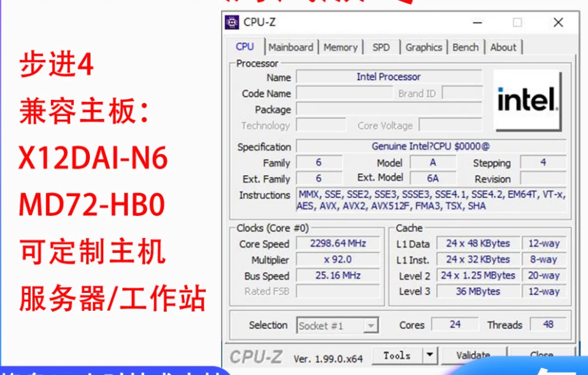
Task: Open the Socket #1 selection dropdown
Action: (372, 325)
